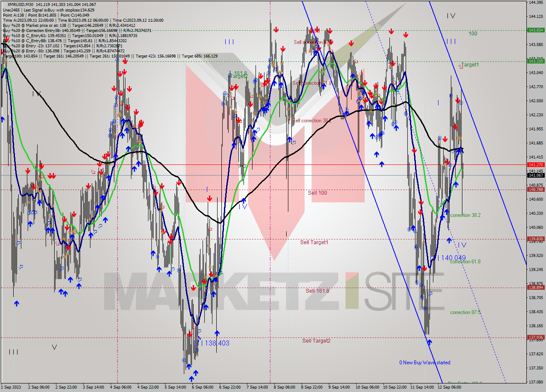The height and width of the screenshot is (392, 546).
Task: Select the 'Sell Target1' label
Action: pos(314,242)
